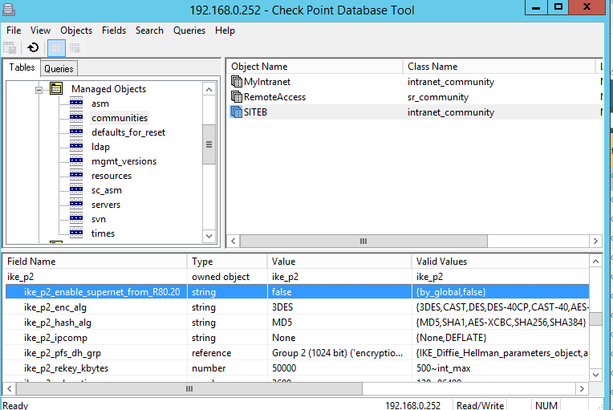This screenshot has width=613, height=410.
Task: Sort by Class Name column header
Action: [x=432, y=66]
